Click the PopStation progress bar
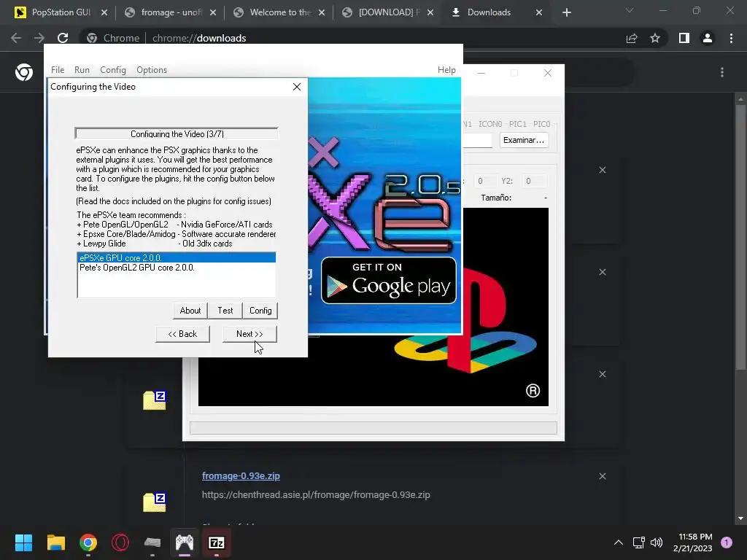The height and width of the screenshot is (560, 747). (x=373, y=427)
